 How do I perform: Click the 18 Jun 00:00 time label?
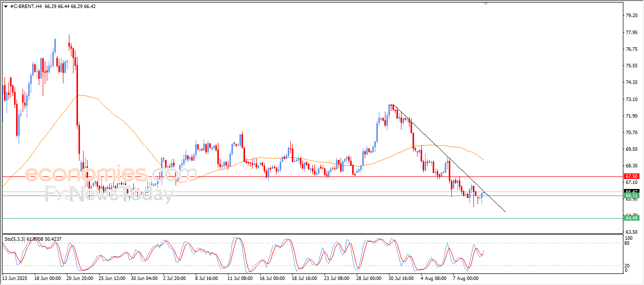[x=47, y=277]
